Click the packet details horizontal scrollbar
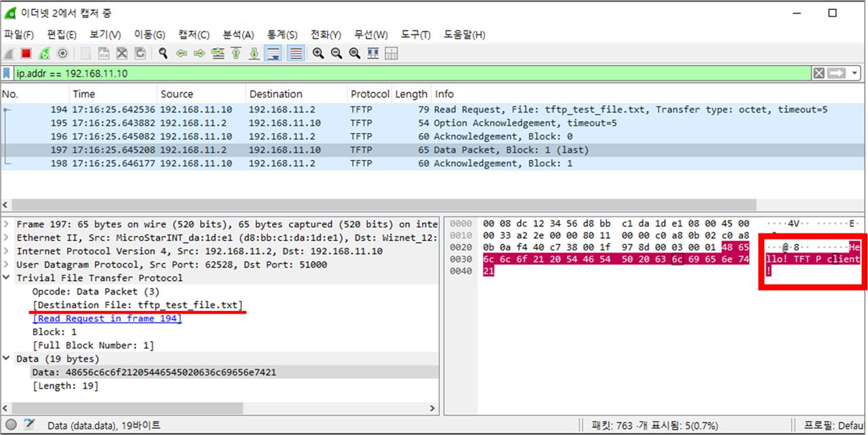 tap(127, 408)
